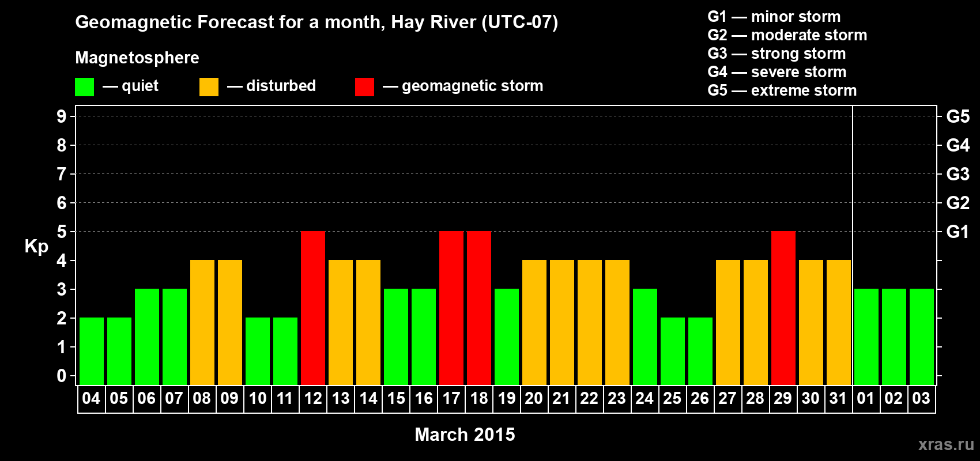980x461 pixels.
Task: Click date label 04 on the axis
Action: pyautogui.click(x=91, y=398)
